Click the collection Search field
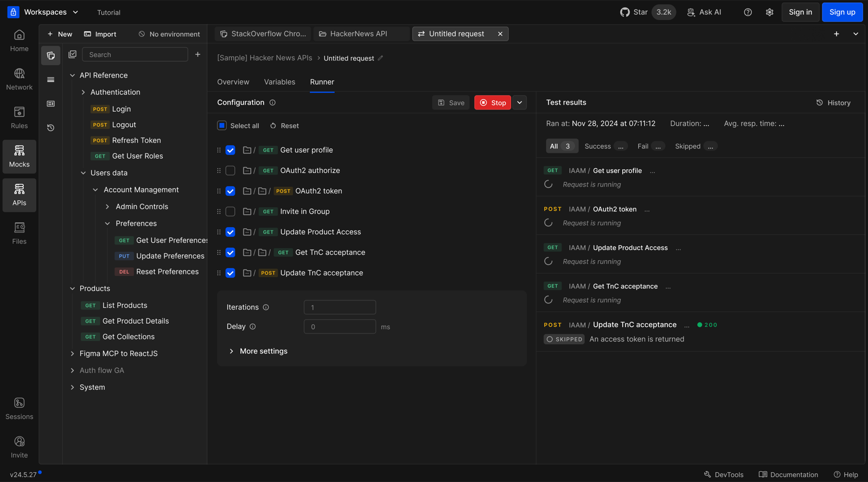The height and width of the screenshot is (482, 868). [x=135, y=54]
